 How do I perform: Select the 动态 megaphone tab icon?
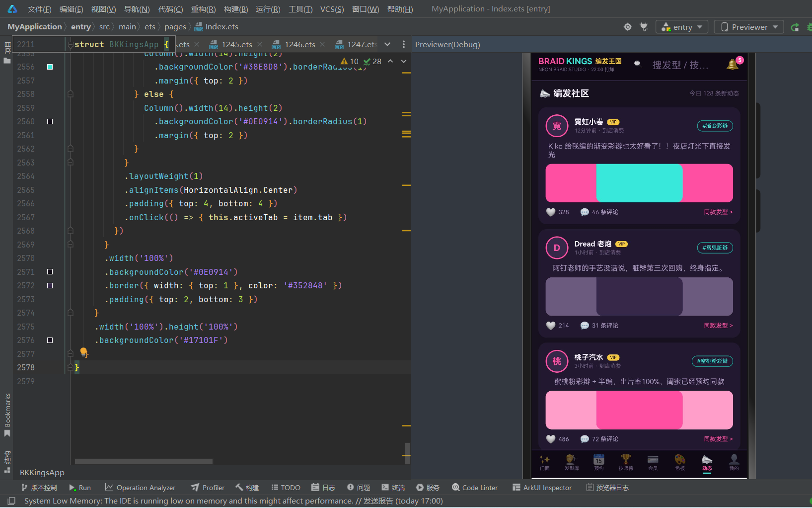[707, 459]
